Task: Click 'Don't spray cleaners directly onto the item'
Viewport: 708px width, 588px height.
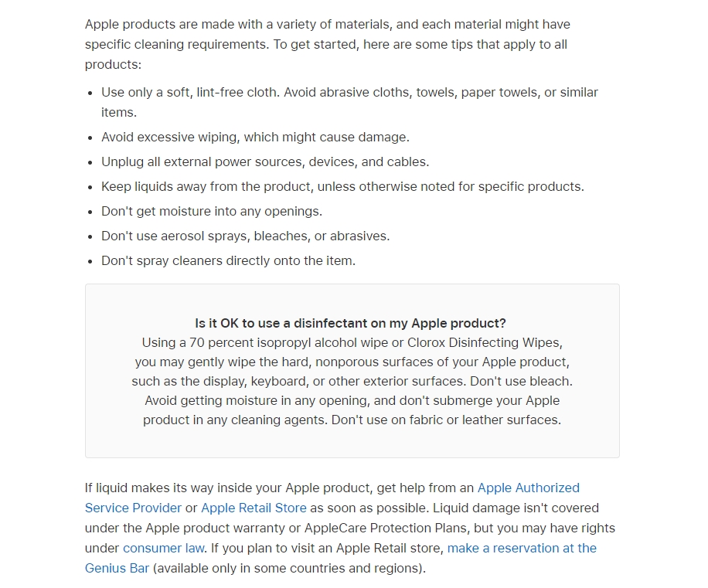Action: (x=228, y=261)
